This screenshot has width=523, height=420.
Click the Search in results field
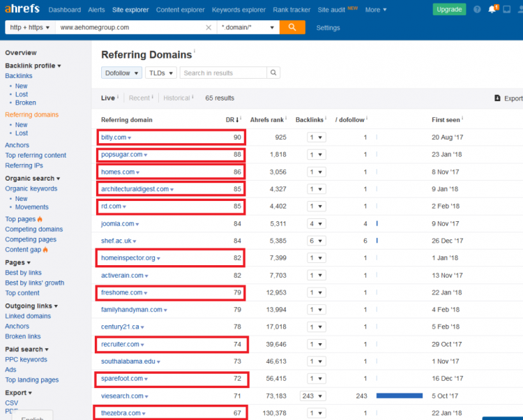click(x=223, y=73)
